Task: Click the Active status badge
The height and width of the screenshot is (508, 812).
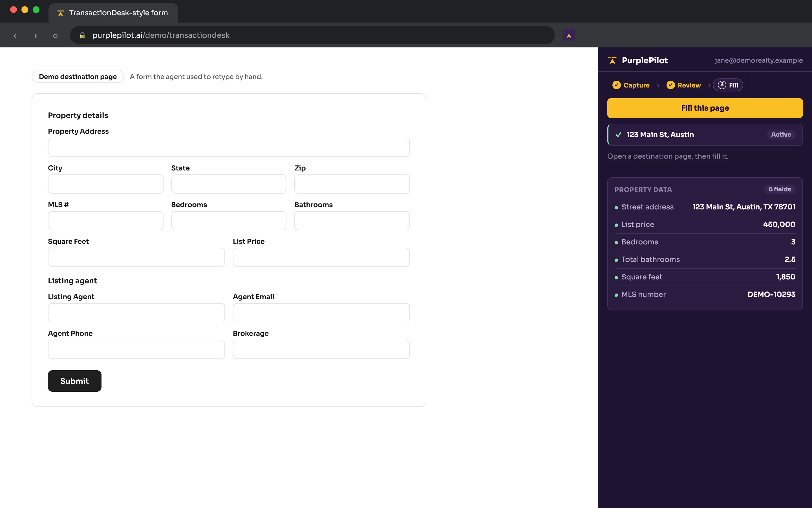Action: tap(781, 135)
